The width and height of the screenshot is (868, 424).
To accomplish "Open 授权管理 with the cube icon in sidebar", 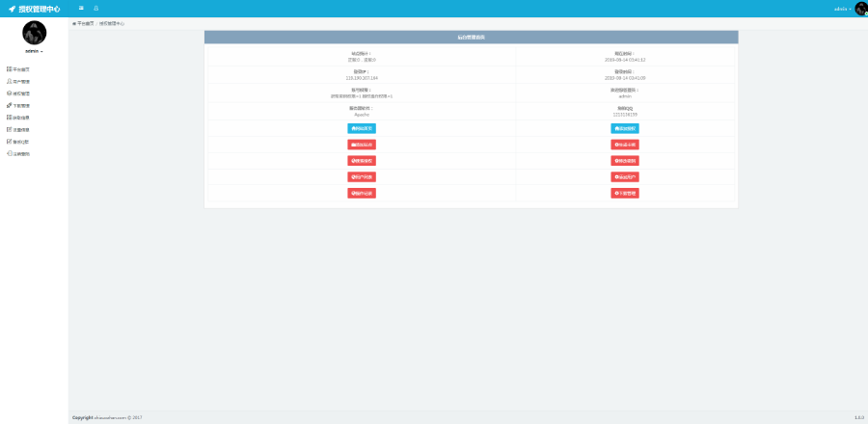I will point(18,93).
